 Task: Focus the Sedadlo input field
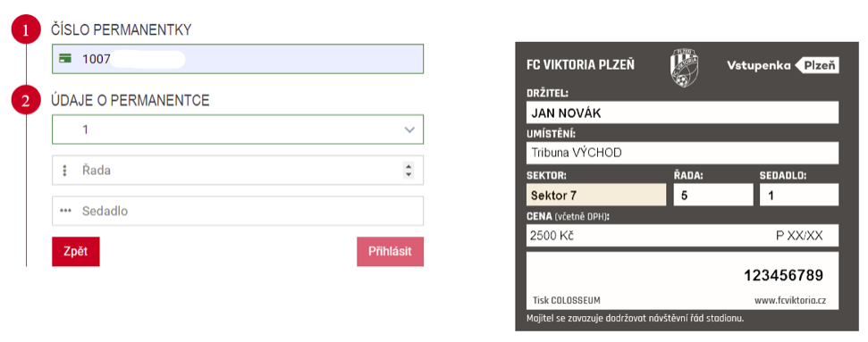[x=238, y=211]
